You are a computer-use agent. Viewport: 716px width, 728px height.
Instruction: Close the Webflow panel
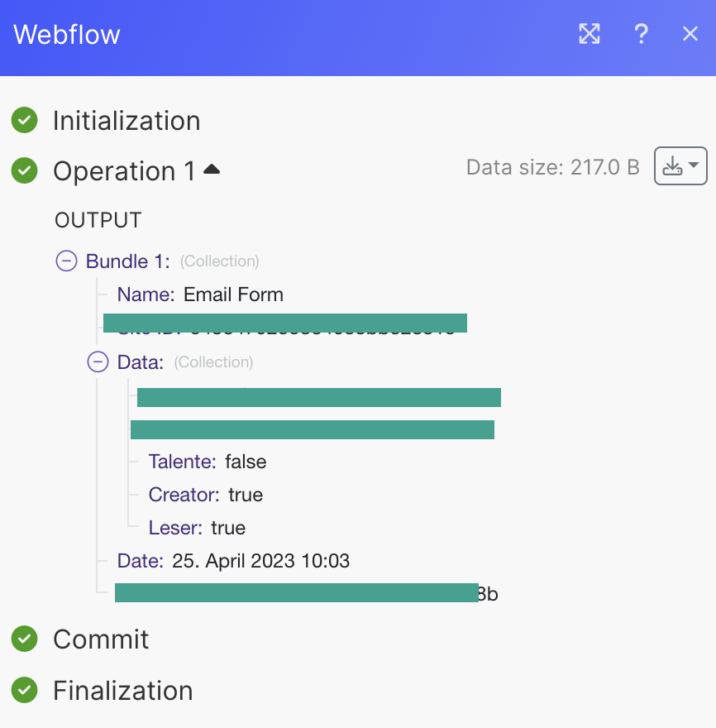(690, 34)
